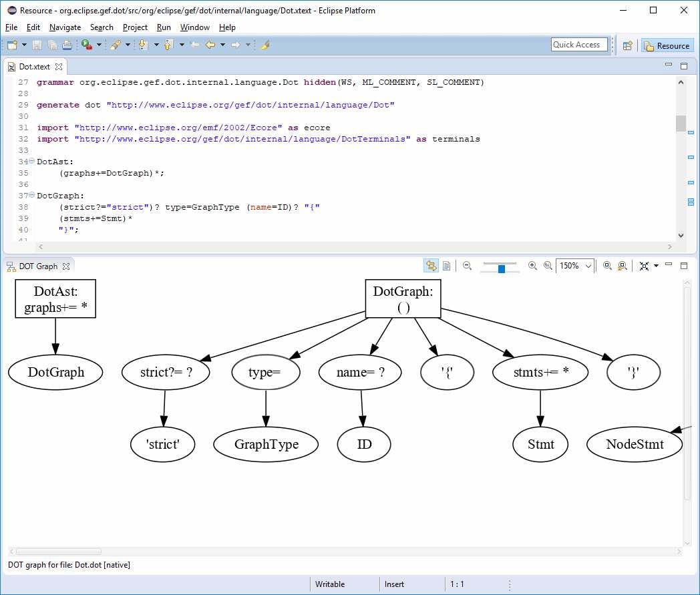
Task: Open the perspective switcher icon
Action: [x=627, y=45]
